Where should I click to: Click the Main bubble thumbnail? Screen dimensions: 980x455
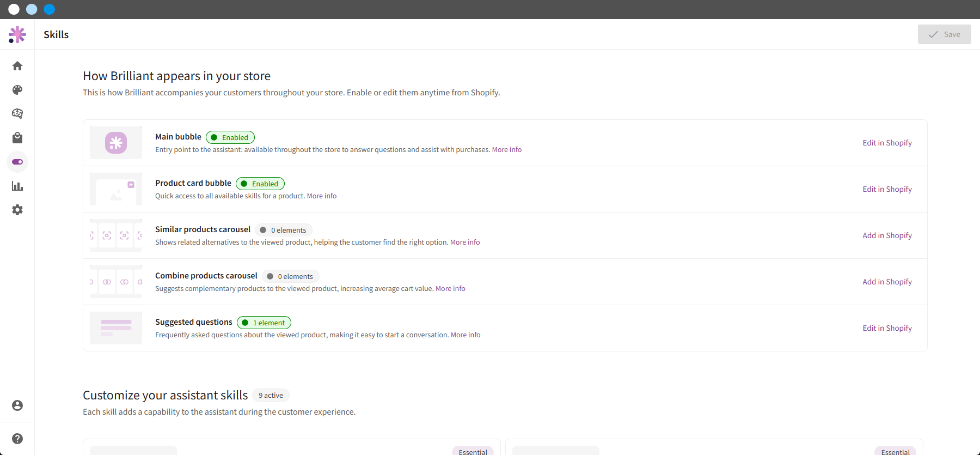[116, 143]
